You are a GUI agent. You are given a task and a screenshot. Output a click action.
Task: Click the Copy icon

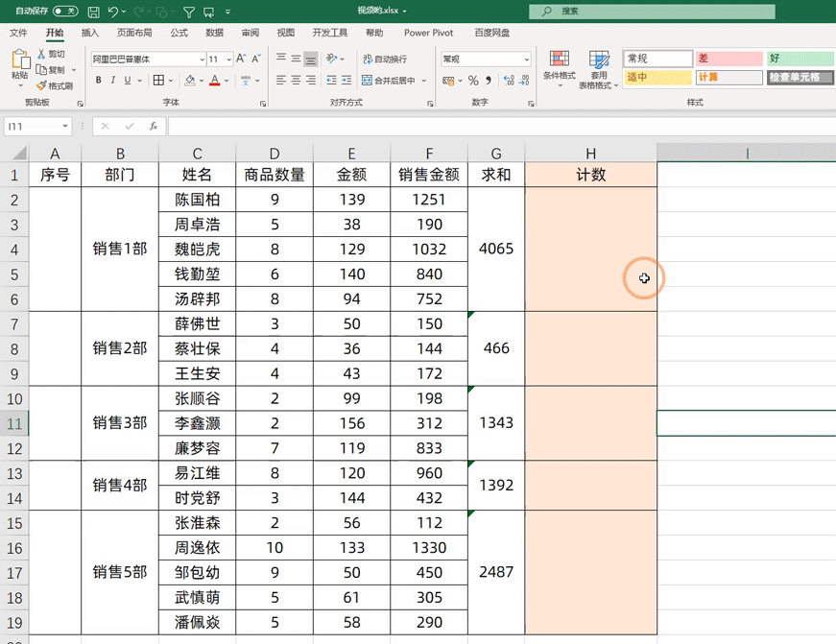click(x=41, y=69)
